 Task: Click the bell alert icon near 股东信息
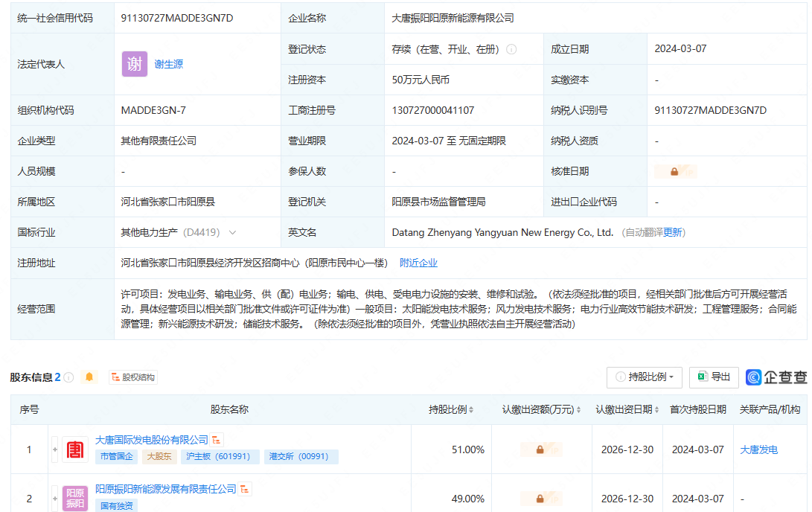click(90, 377)
